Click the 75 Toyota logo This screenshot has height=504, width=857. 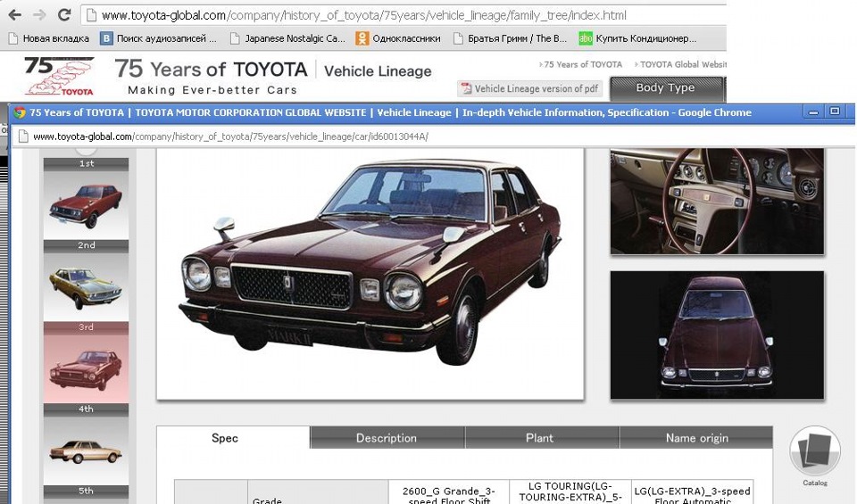(60, 76)
